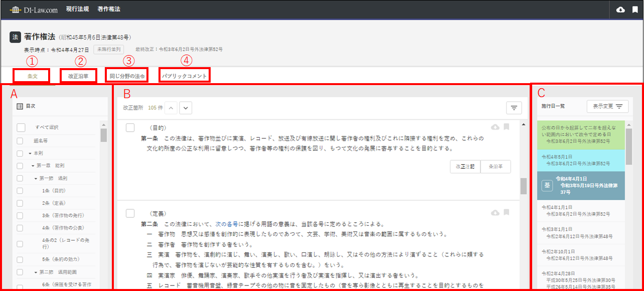Screen dimensions: 644x291
Task: Select the light blue 令和4年5月1日 entry
Action: pos(581,160)
